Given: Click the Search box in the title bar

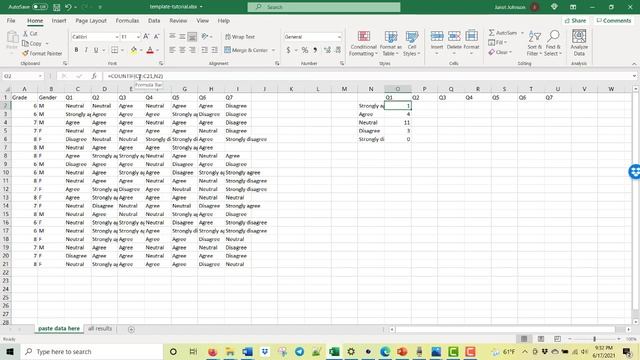Looking at the screenshot, I should (x=324, y=7).
